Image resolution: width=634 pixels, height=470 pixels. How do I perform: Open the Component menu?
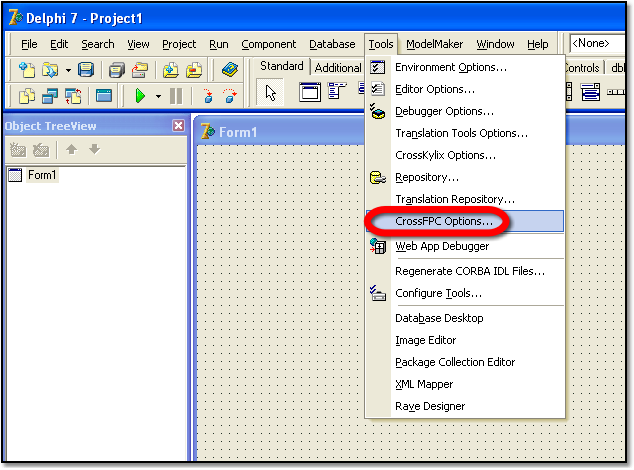pyautogui.click(x=268, y=44)
